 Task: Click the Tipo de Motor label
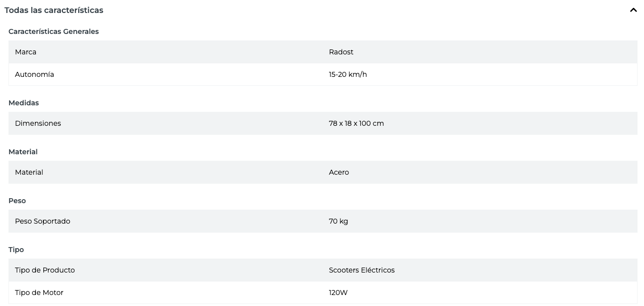39,293
